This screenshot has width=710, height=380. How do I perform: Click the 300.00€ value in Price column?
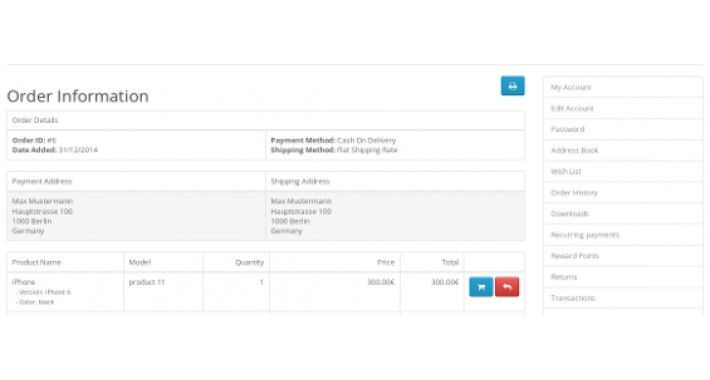[381, 282]
